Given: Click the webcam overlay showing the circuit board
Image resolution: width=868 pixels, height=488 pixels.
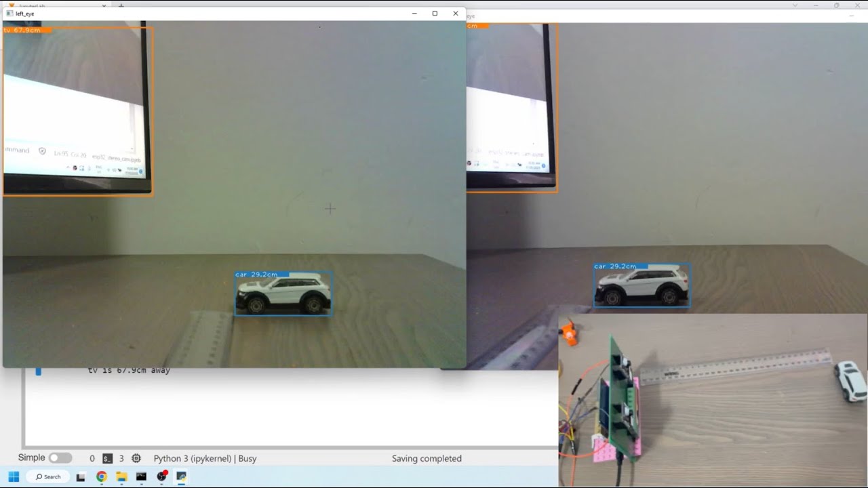Looking at the screenshot, I should pyautogui.click(x=712, y=400).
